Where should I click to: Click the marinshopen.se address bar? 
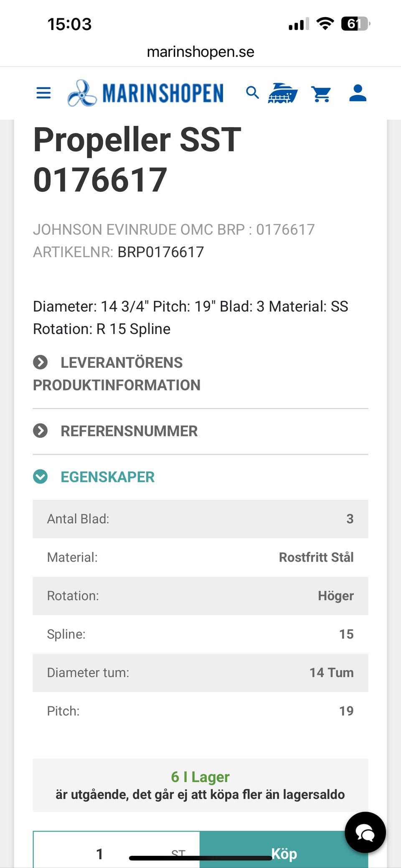[200, 51]
